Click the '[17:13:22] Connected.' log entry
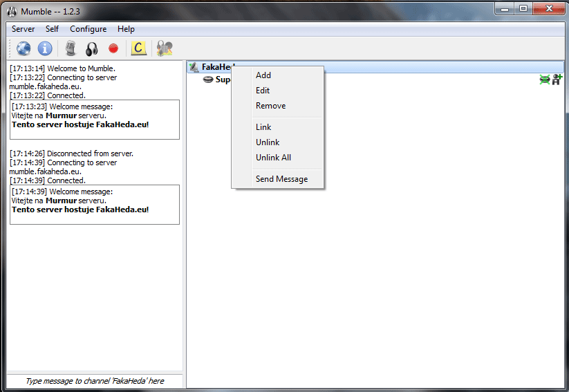This screenshot has width=569, height=392. [48, 95]
